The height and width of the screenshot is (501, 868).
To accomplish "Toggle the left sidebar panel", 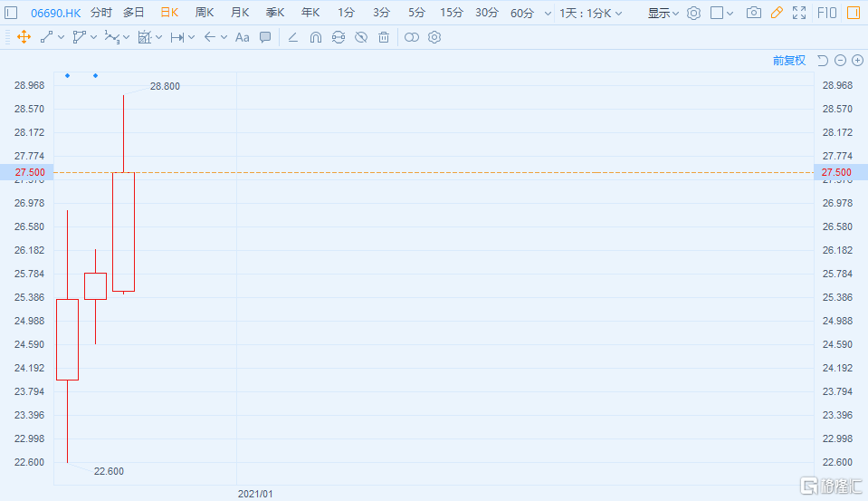I will [x=12, y=13].
